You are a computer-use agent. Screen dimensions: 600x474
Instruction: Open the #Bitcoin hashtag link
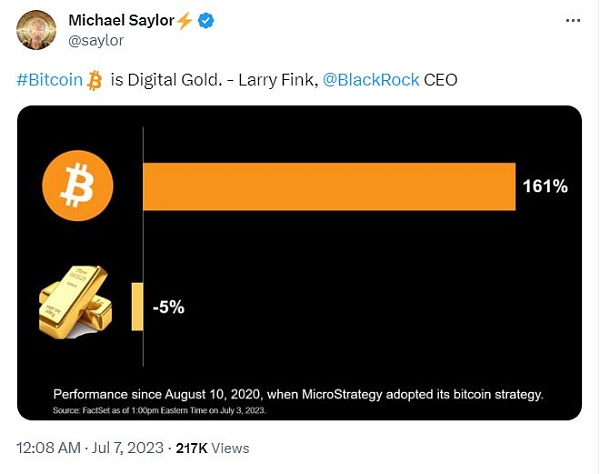pyautogui.click(x=49, y=80)
